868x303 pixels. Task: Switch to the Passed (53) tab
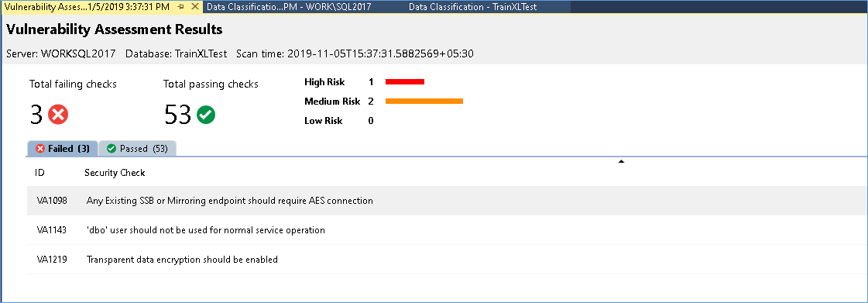(x=138, y=149)
